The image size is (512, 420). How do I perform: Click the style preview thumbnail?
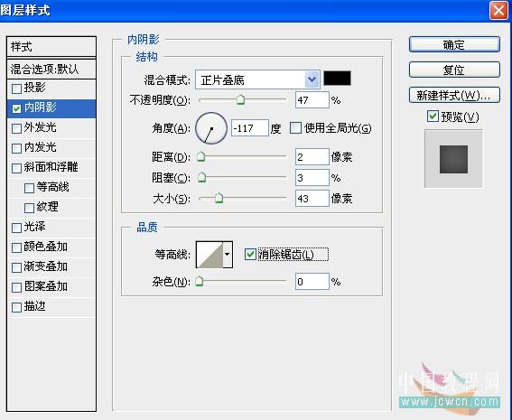[453, 159]
